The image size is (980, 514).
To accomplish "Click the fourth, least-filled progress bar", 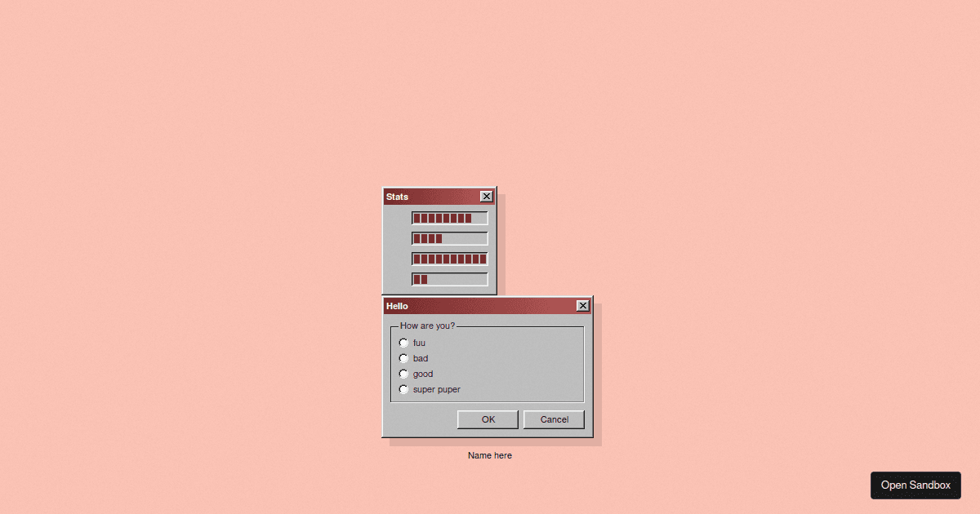I will (x=450, y=279).
